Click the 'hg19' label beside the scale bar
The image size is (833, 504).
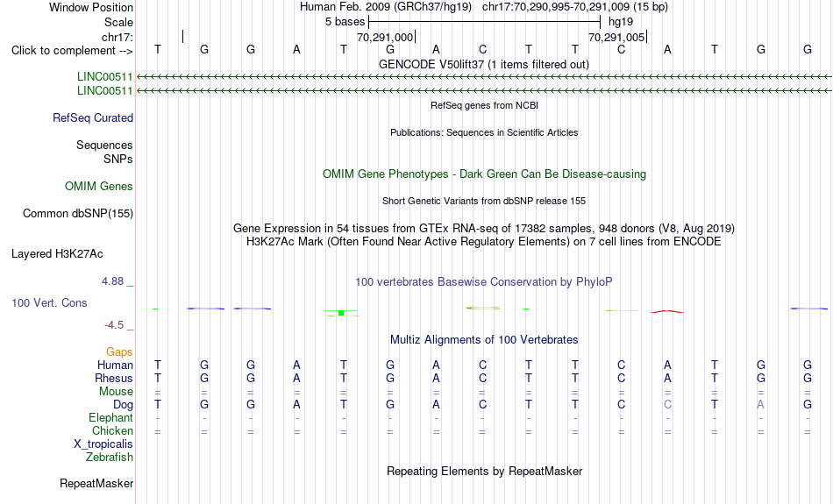point(621,22)
